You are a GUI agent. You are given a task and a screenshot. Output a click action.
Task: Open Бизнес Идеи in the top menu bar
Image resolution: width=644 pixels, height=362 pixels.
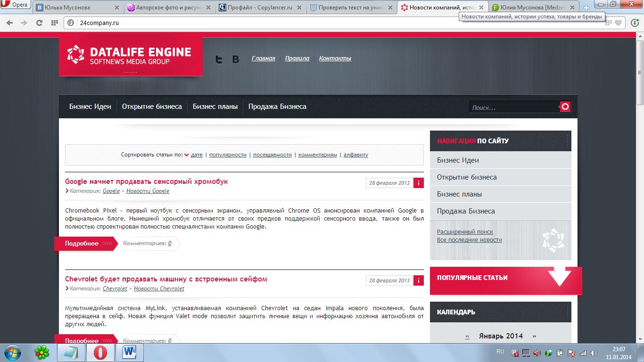(x=90, y=107)
